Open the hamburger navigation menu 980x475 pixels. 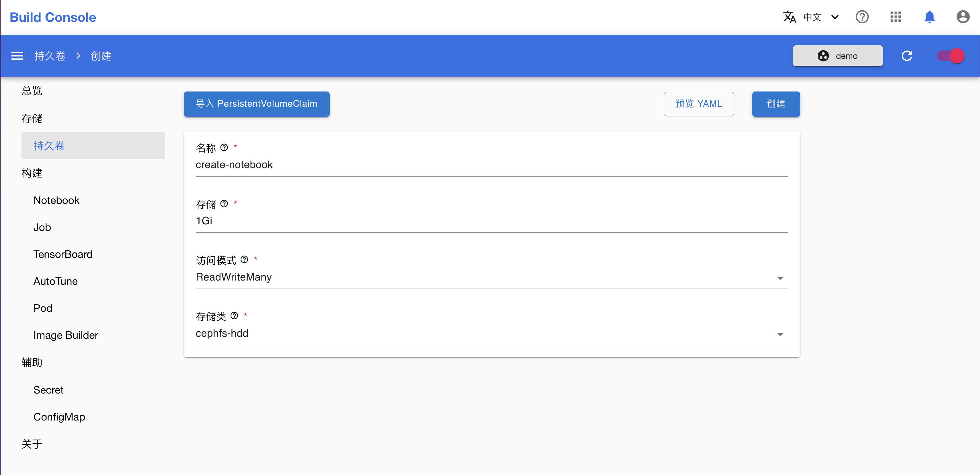point(17,56)
